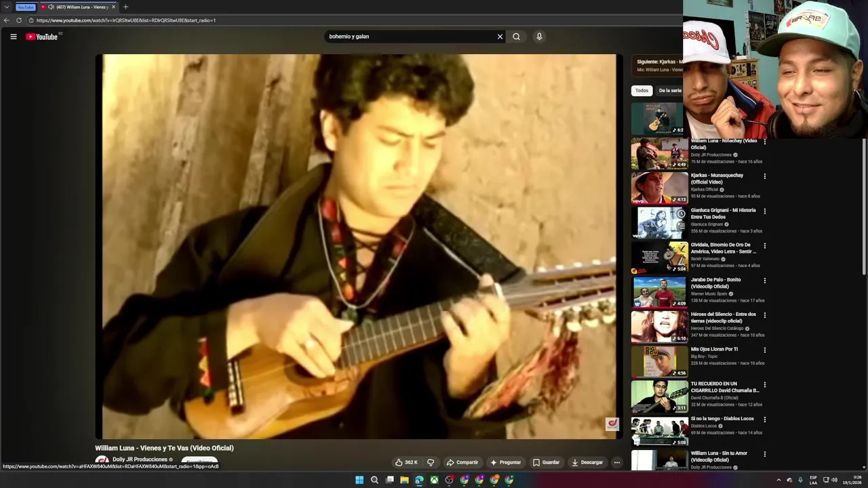Click the Descargar download button

pos(587,462)
